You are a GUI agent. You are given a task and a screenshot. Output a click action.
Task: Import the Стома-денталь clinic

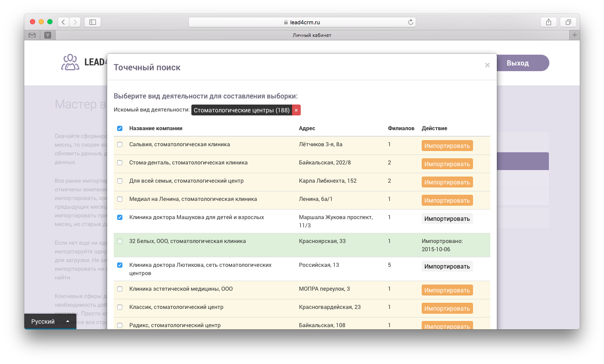click(x=447, y=164)
